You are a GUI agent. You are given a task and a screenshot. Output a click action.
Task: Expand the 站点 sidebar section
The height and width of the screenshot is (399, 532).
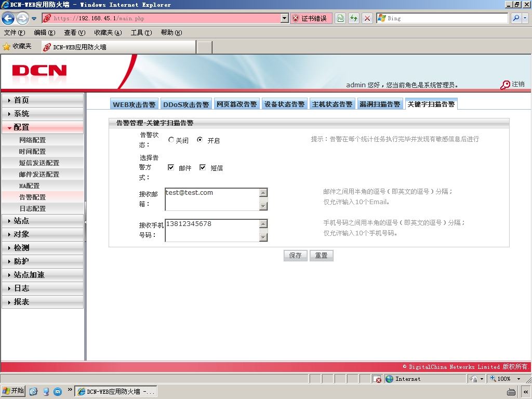coord(43,221)
